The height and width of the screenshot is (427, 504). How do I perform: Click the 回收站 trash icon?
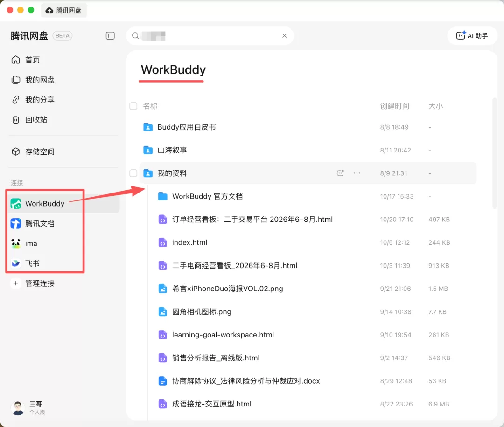coord(16,119)
